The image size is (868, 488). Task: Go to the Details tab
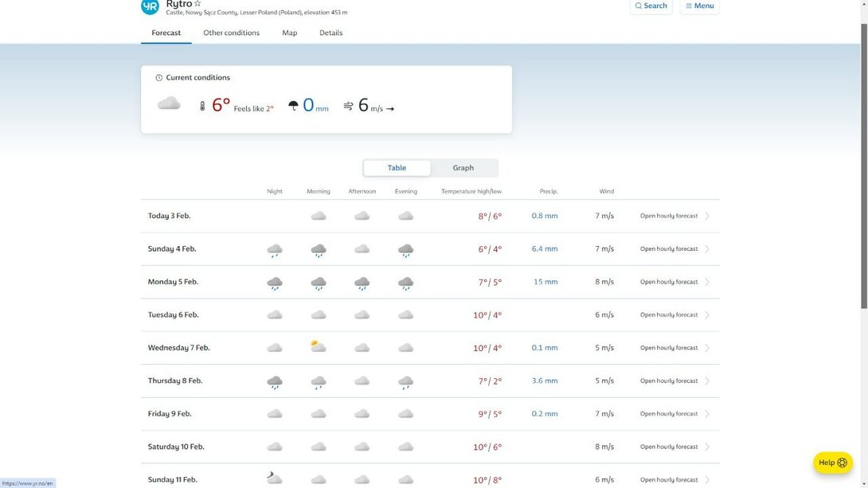tap(331, 33)
